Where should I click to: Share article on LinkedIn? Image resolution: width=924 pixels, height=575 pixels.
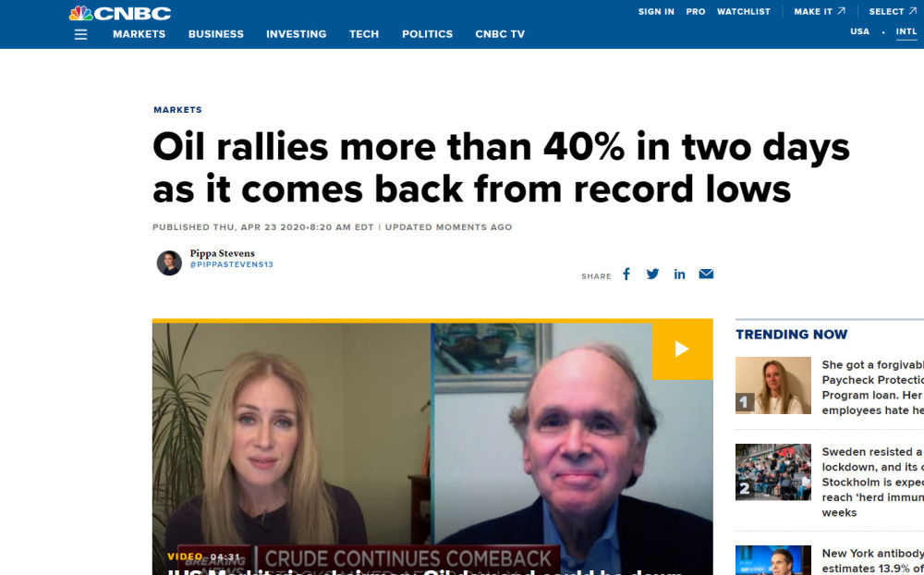679,275
